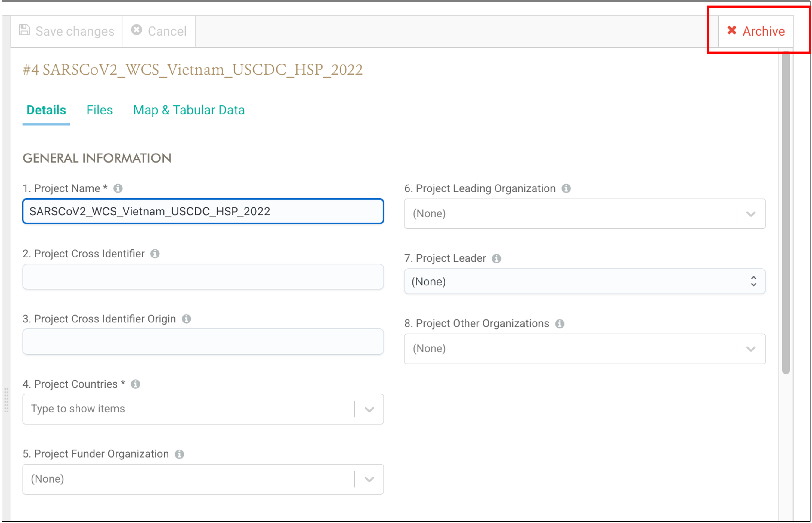Open the Map & Tabular Data tab

(x=189, y=110)
